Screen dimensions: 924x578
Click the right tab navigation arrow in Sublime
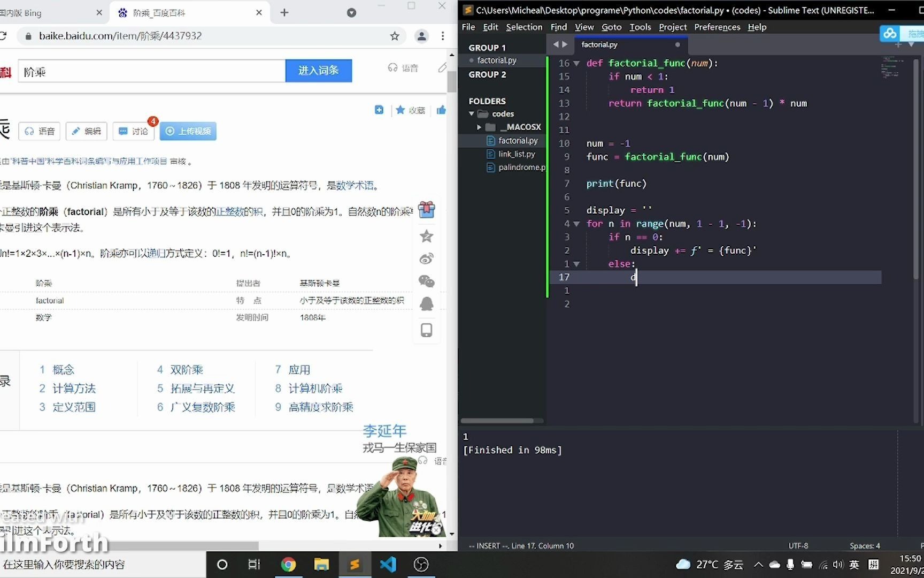565,44
